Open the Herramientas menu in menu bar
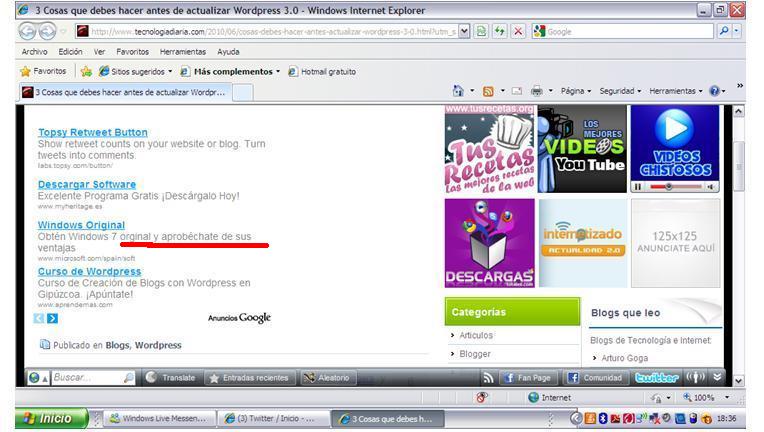 pos(183,52)
